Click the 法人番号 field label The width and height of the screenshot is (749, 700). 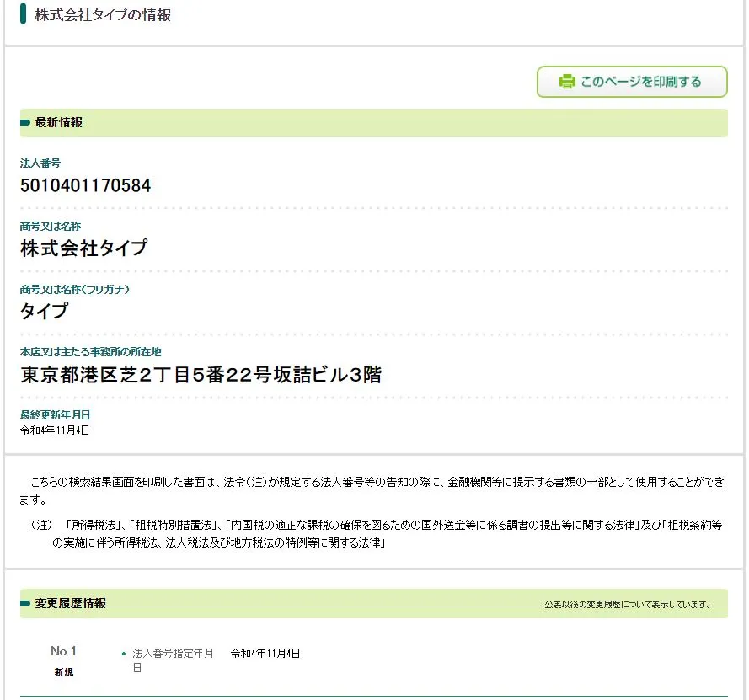(40, 163)
